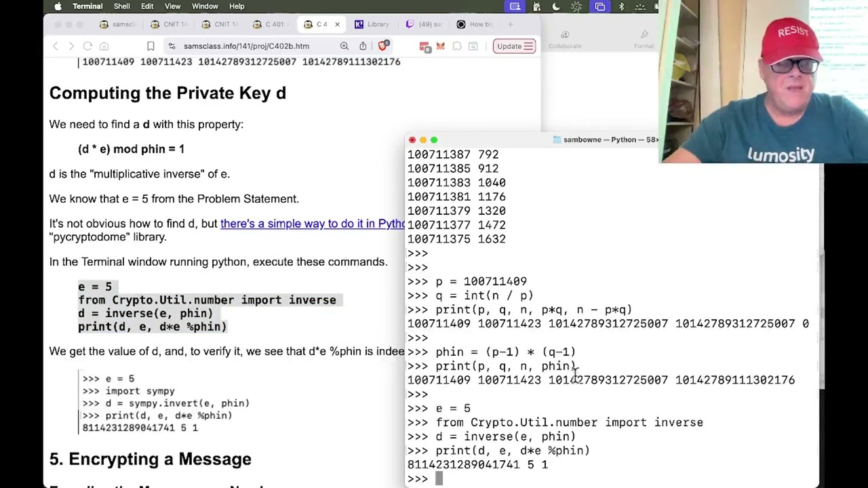Go to the browser home page

click(x=104, y=46)
